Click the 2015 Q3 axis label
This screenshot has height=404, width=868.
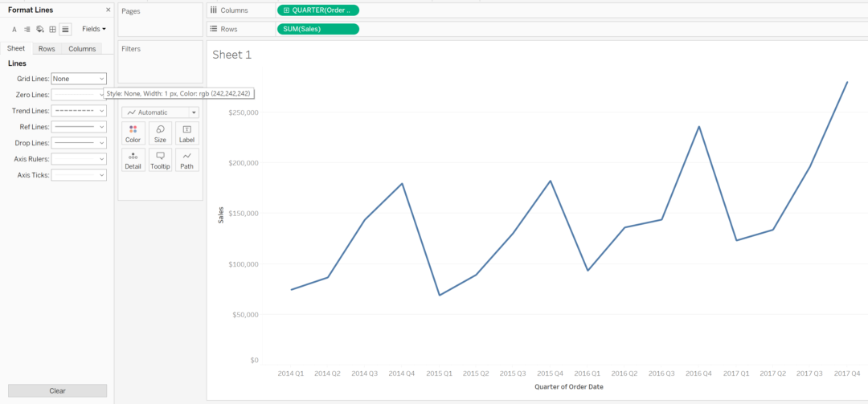coord(513,373)
